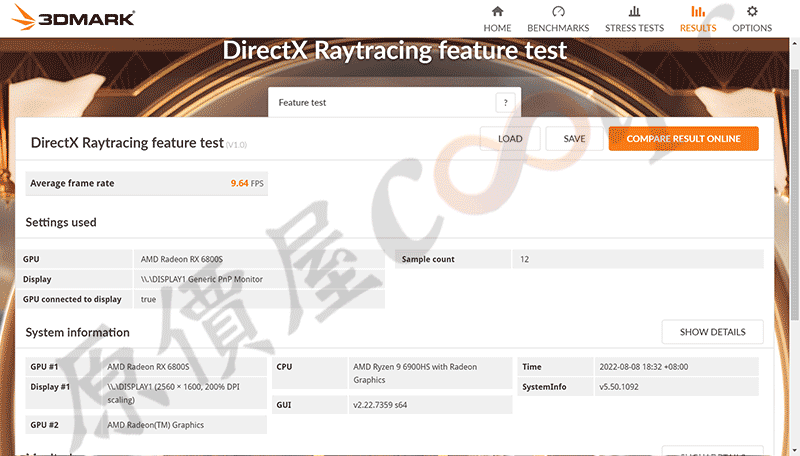Open the Benchmarks gauge icon
The height and width of the screenshot is (456, 800).
558,11
